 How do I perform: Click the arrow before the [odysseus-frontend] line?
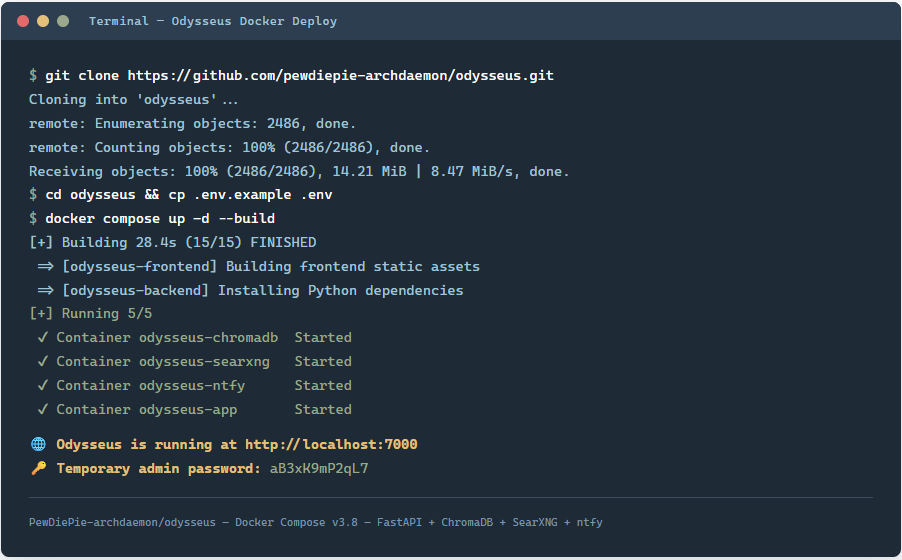click(45, 266)
